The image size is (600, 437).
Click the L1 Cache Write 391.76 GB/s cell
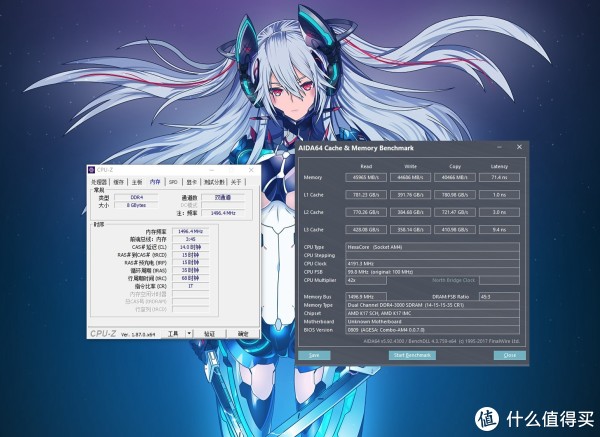[410, 195]
